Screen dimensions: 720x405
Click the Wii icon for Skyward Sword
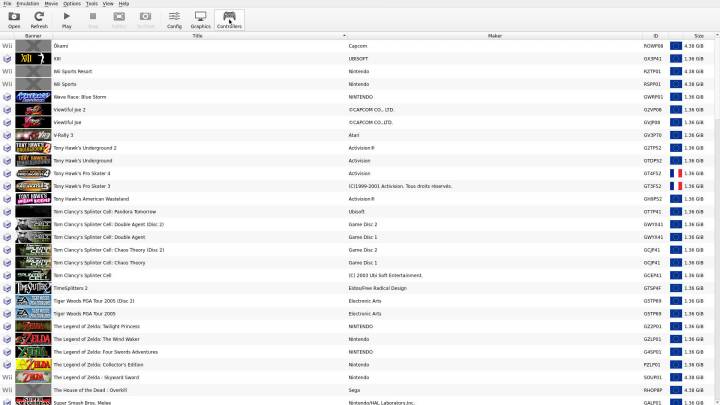click(7, 377)
